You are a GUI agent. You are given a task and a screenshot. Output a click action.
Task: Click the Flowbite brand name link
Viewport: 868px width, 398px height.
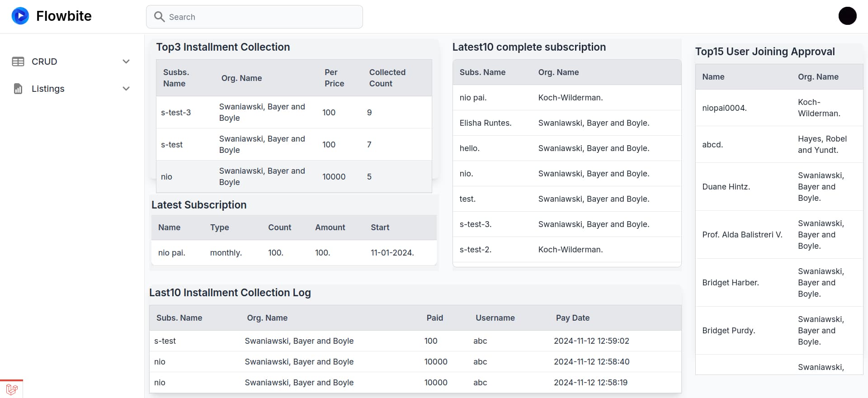(x=64, y=16)
